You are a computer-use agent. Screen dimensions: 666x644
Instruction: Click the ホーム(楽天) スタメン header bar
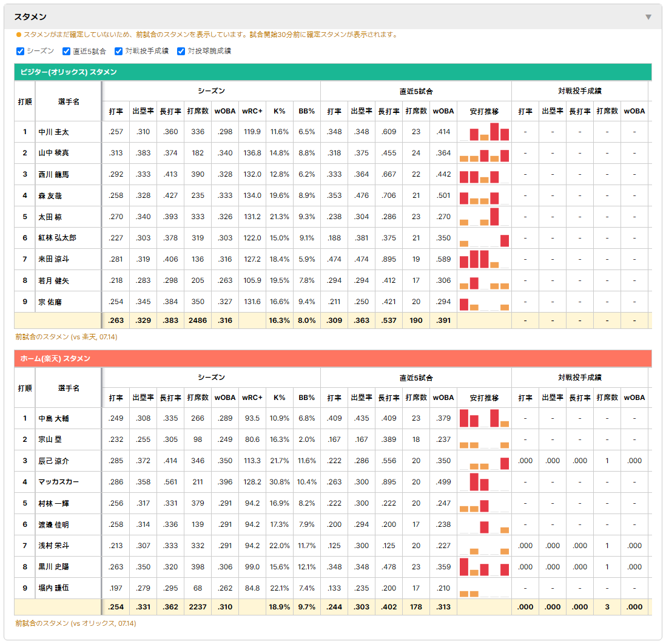[x=333, y=358]
